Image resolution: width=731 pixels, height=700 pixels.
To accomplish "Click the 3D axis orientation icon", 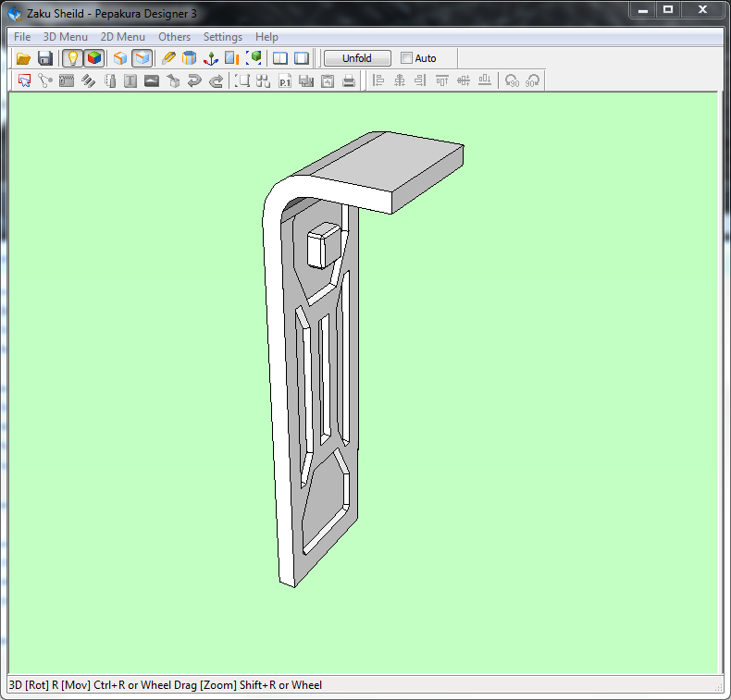I will click(211, 58).
